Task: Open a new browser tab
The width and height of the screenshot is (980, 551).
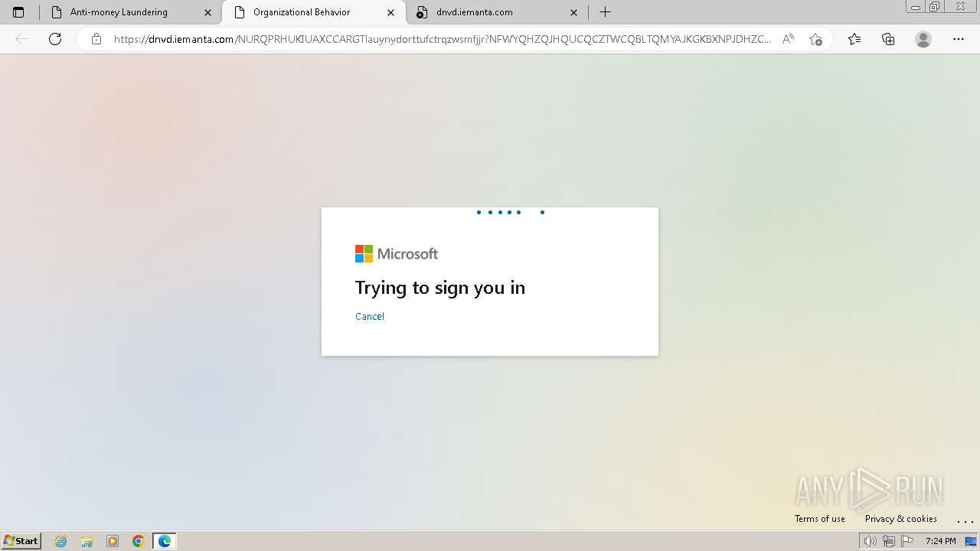Action: [605, 12]
